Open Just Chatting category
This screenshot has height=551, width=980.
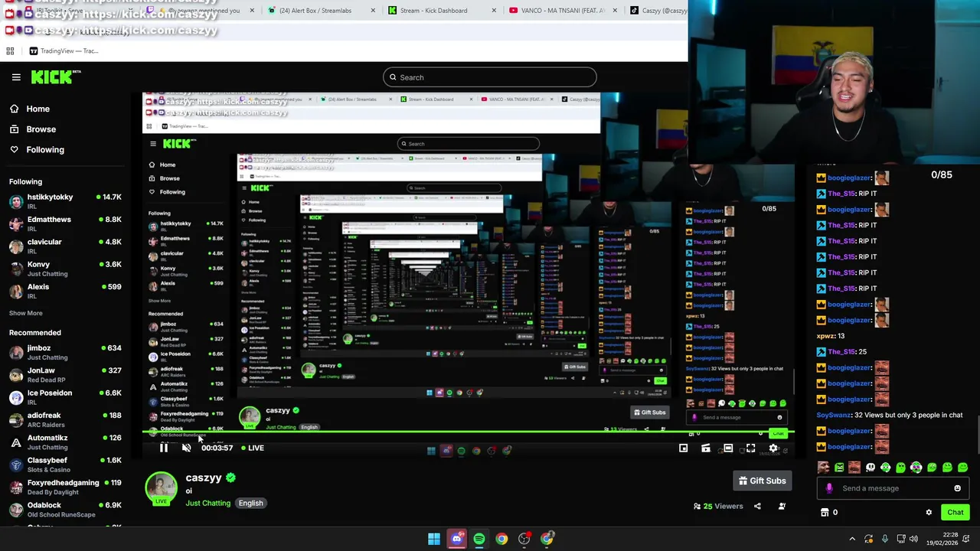click(x=207, y=503)
